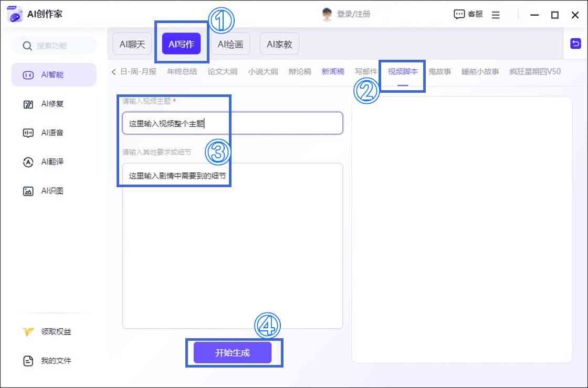
Task: Click the video topic input field
Action: click(233, 123)
